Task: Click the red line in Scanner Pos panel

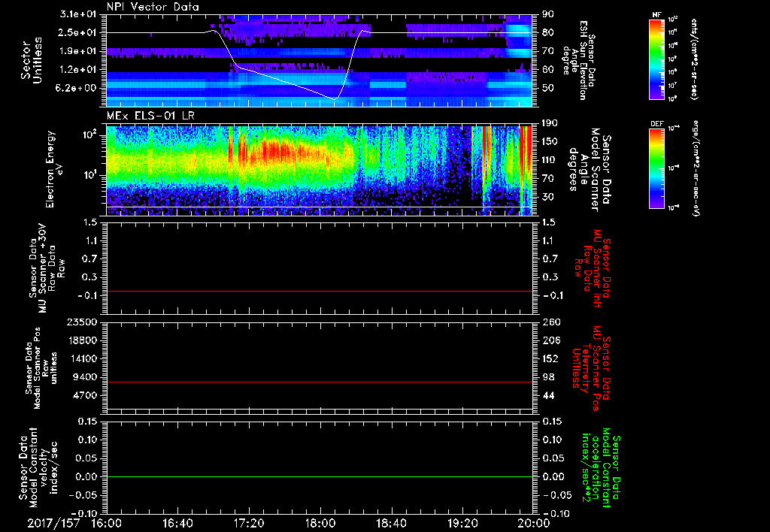Action: (x=319, y=382)
